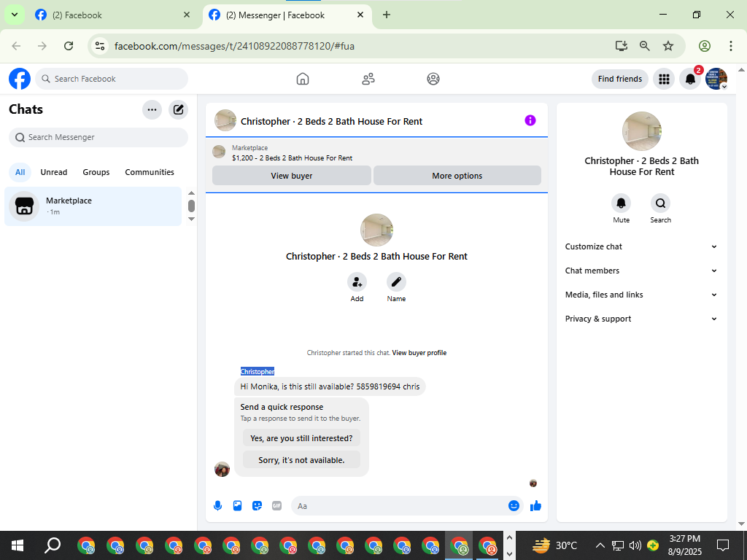Click the Search Messenger field
The image size is (747, 560).
point(98,137)
